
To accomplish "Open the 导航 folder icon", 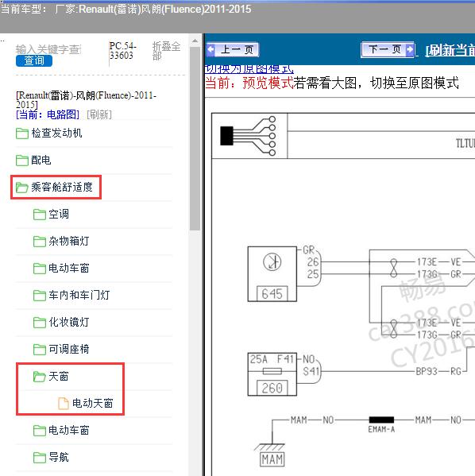I will pyautogui.click(x=40, y=458).
